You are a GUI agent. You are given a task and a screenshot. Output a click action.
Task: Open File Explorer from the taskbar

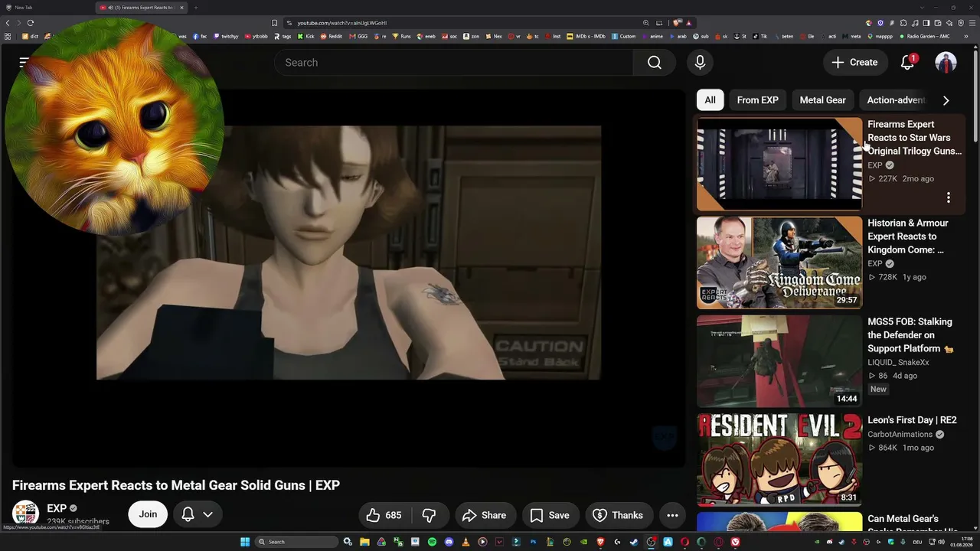364,542
